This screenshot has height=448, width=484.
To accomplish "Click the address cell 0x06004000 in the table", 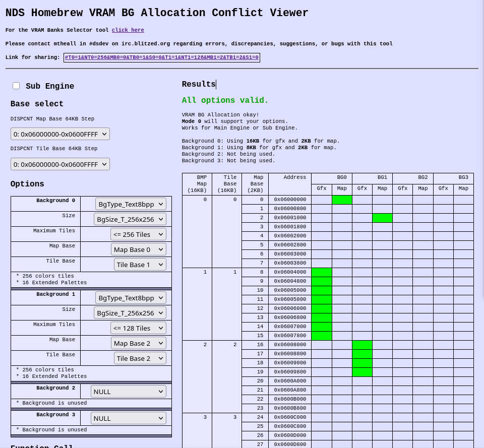I will (289, 272).
